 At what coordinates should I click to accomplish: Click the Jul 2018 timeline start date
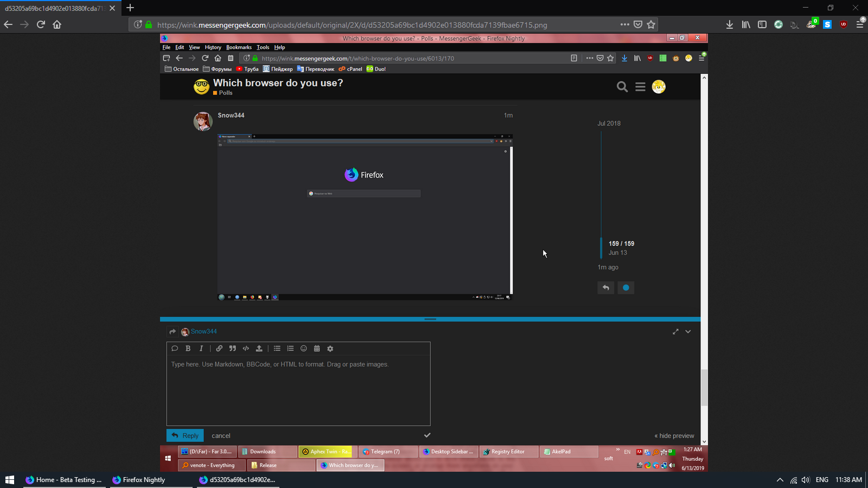click(609, 123)
